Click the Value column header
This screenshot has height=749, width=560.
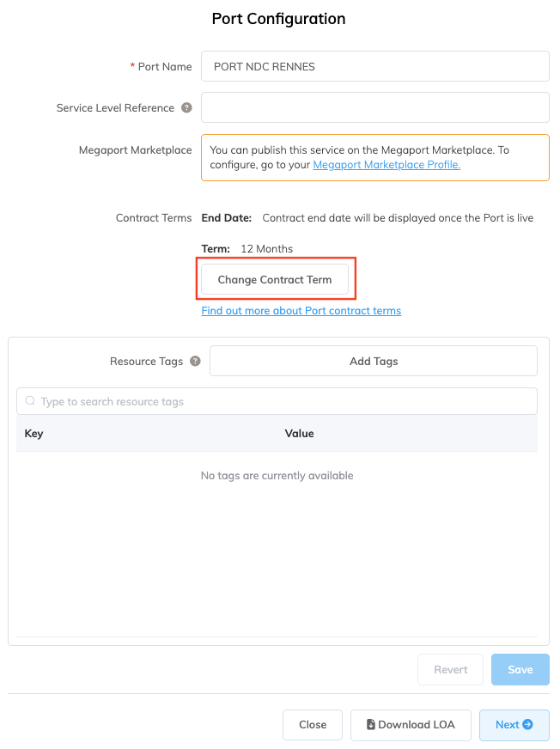click(x=299, y=434)
